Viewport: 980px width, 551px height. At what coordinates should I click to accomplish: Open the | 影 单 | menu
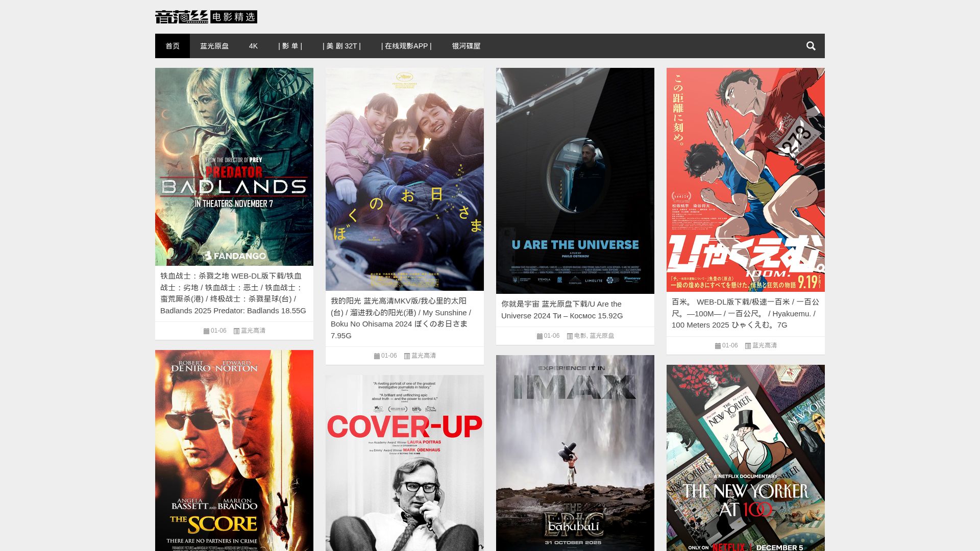pos(290,46)
